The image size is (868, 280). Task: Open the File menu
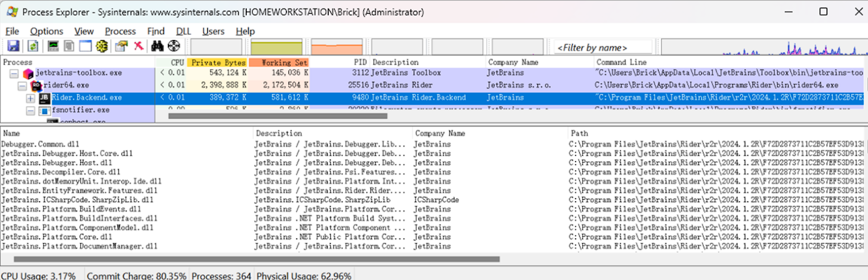tap(12, 31)
